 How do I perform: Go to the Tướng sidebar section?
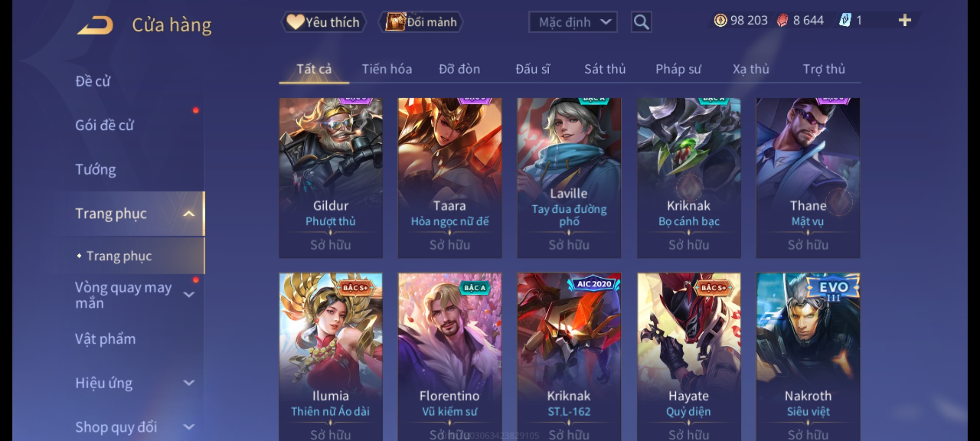point(96,169)
